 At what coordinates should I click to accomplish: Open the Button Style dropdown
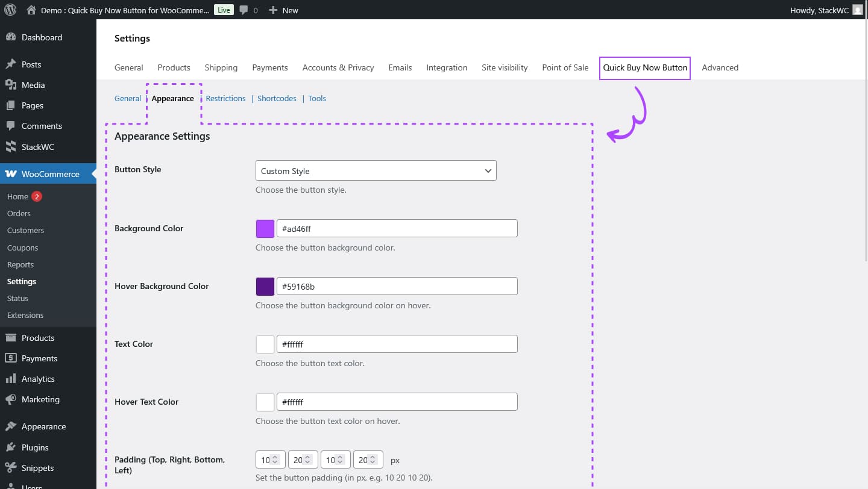tap(376, 171)
